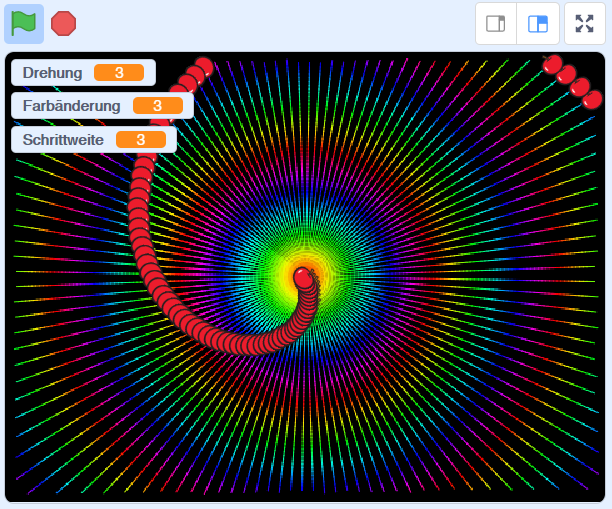Click the orange Farbänderung value box
Image resolution: width=612 pixels, height=509 pixels.
coord(157,106)
